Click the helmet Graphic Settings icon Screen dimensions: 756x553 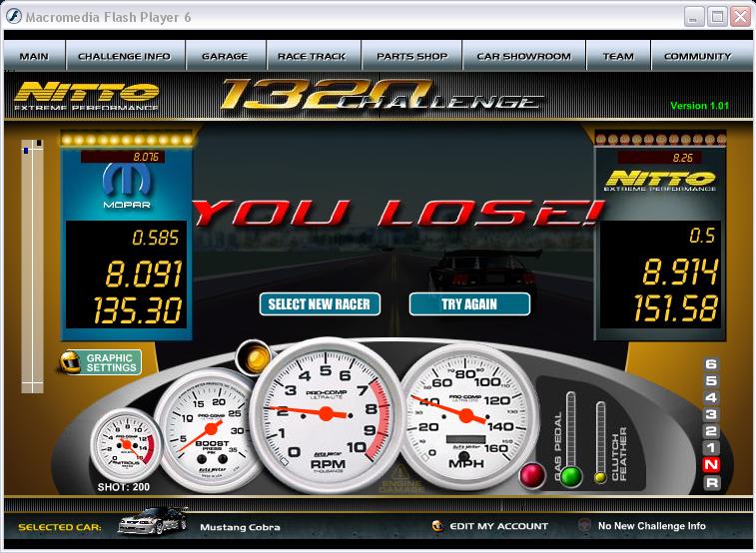pos(70,362)
